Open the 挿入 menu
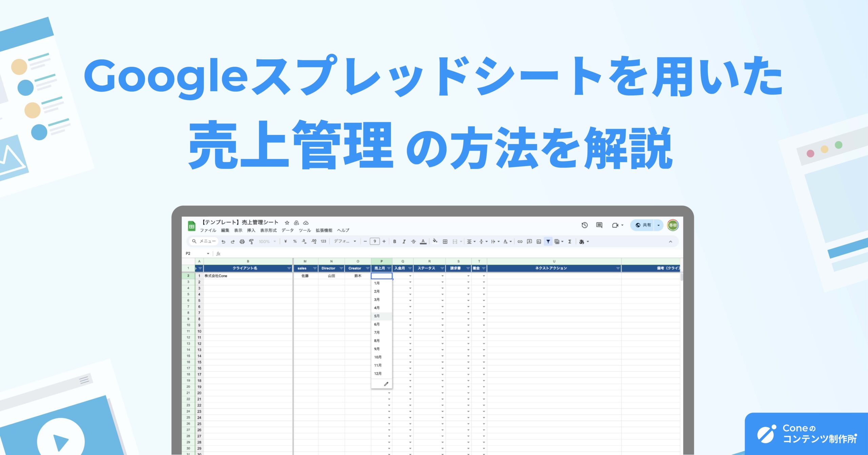This screenshot has width=868, height=455. pyautogui.click(x=251, y=230)
